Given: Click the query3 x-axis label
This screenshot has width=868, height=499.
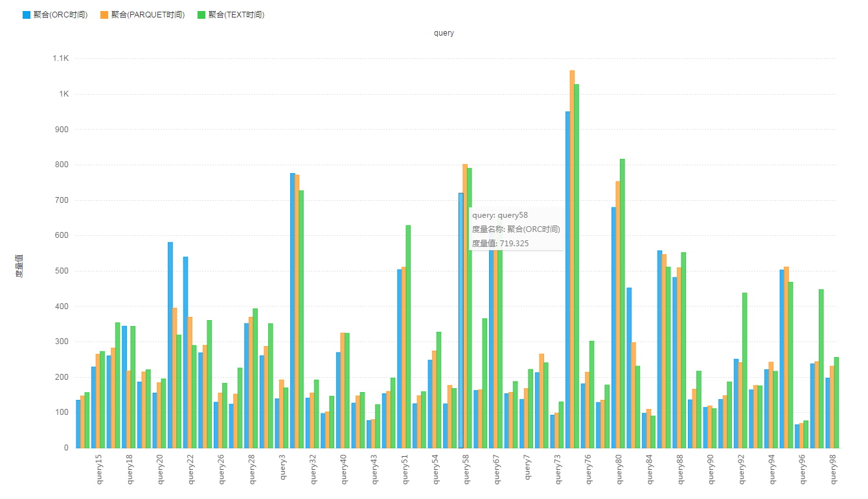Looking at the screenshot, I should (x=283, y=467).
